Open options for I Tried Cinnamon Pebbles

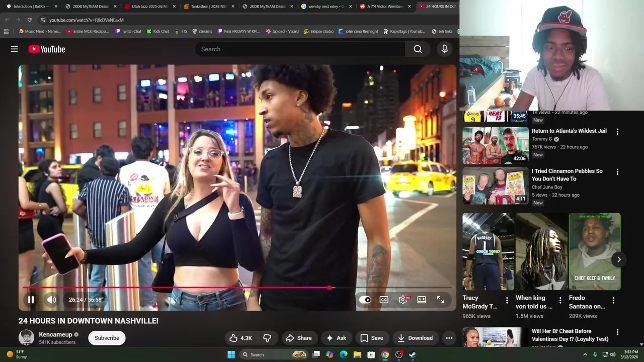click(617, 171)
